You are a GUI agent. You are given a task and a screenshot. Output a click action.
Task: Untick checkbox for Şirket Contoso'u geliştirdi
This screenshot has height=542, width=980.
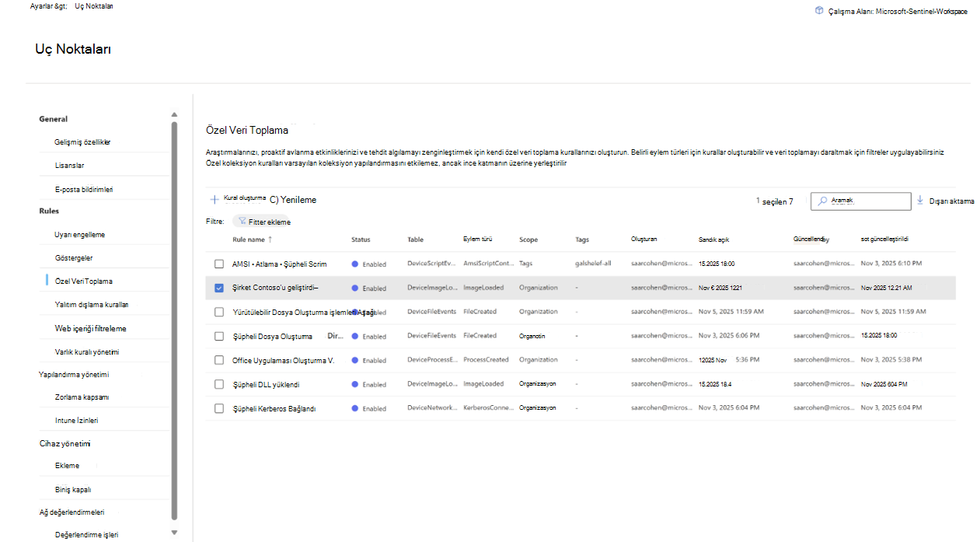click(x=219, y=288)
